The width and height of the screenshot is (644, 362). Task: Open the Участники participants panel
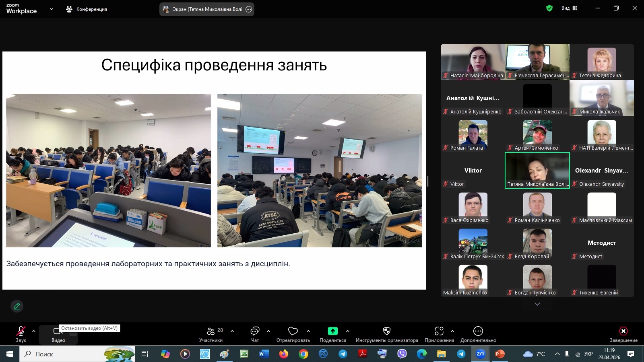pos(211,334)
